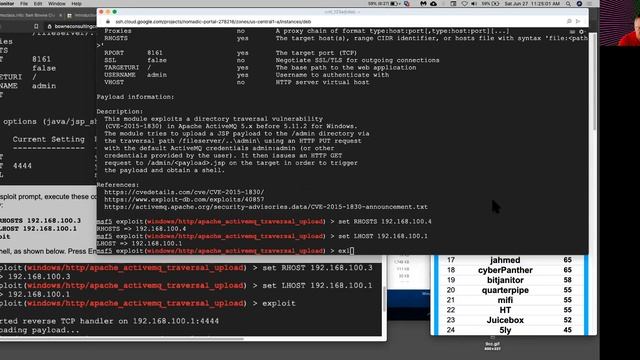This screenshot has width=640, height=360.
Task: Click the cvedetails.com reference URL
Action: tap(184, 192)
